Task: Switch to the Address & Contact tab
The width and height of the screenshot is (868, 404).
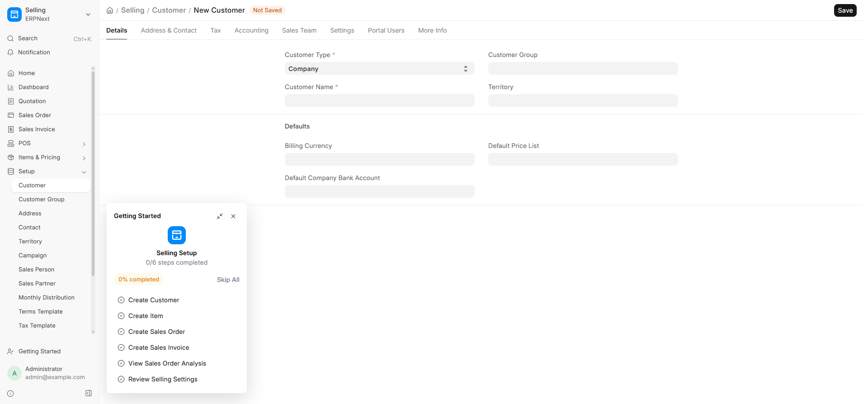Action: tap(169, 30)
